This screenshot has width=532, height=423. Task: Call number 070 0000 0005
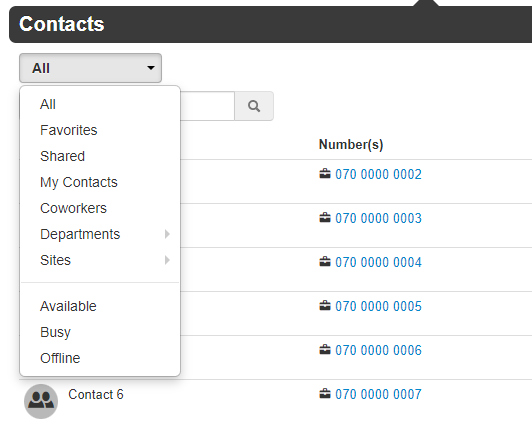click(378, 306)
